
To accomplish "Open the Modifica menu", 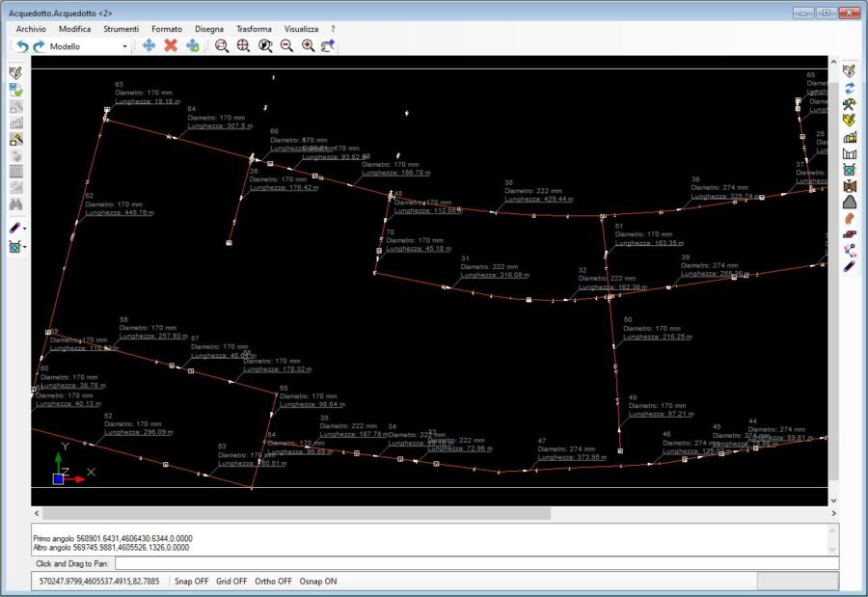I will [x=74, y=29].
